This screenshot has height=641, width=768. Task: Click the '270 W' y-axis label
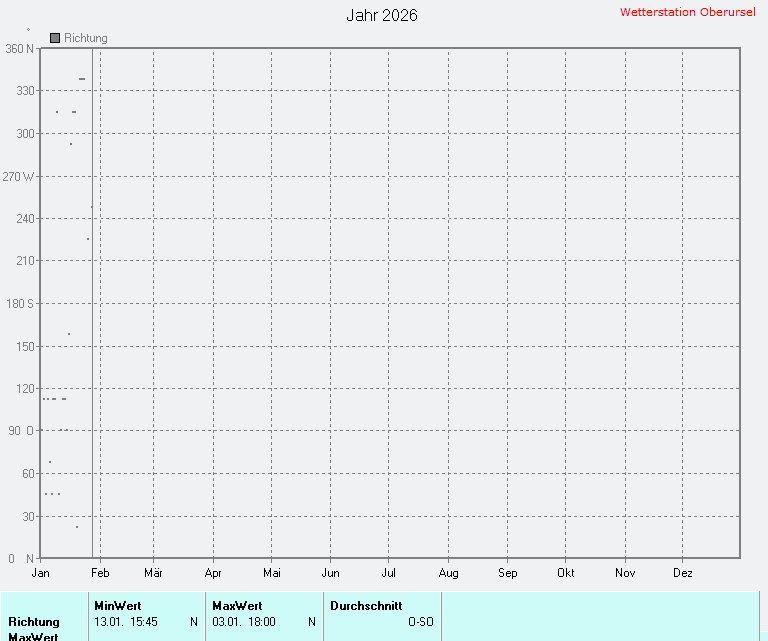[18, 176]
